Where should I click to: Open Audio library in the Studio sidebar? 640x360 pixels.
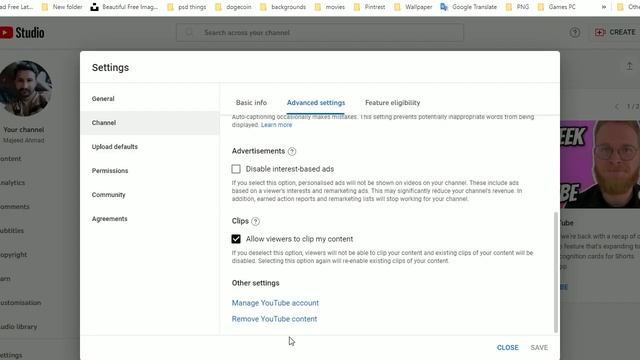19,327
